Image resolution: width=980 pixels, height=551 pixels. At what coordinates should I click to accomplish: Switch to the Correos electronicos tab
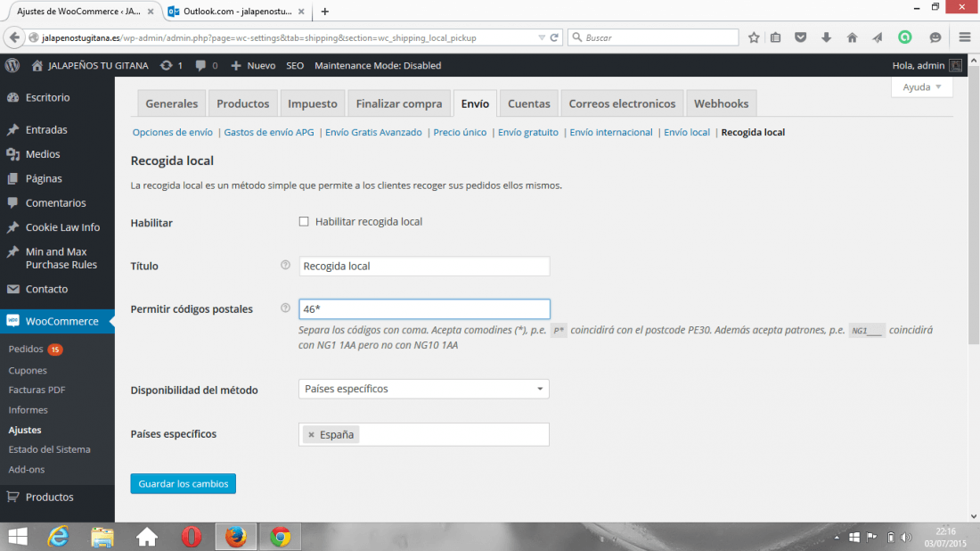[622, 103]
